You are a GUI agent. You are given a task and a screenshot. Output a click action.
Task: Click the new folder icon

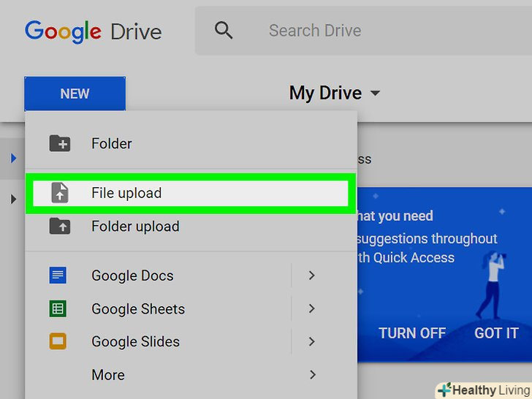point(60,143)
